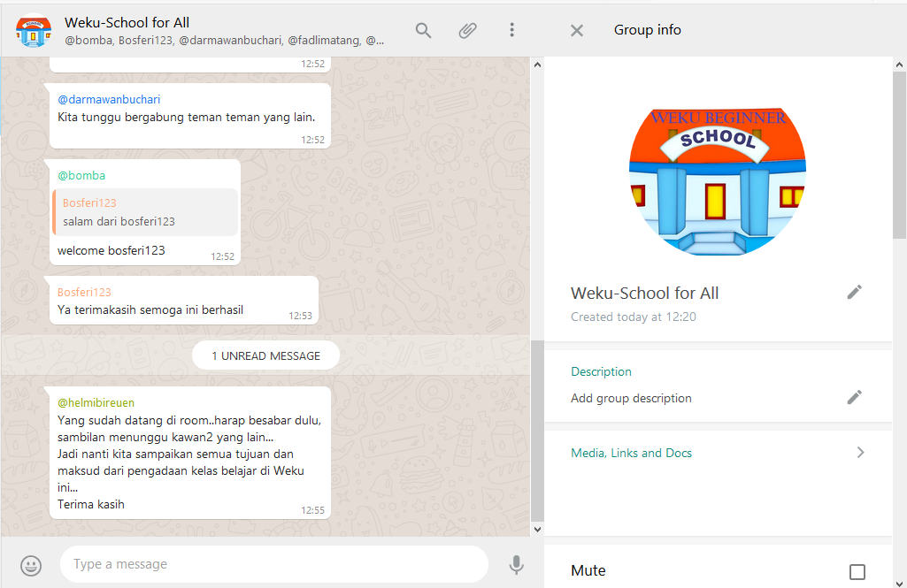The width and height of the screenshot is (907, 588).
Task: Click the Weku-School for All header title
Action: click(127, 23)
